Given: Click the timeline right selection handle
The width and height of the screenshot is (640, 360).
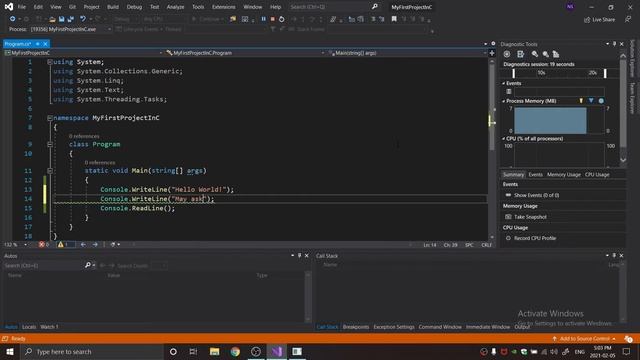Looking at the screenshot, I should tap(605, 73).
